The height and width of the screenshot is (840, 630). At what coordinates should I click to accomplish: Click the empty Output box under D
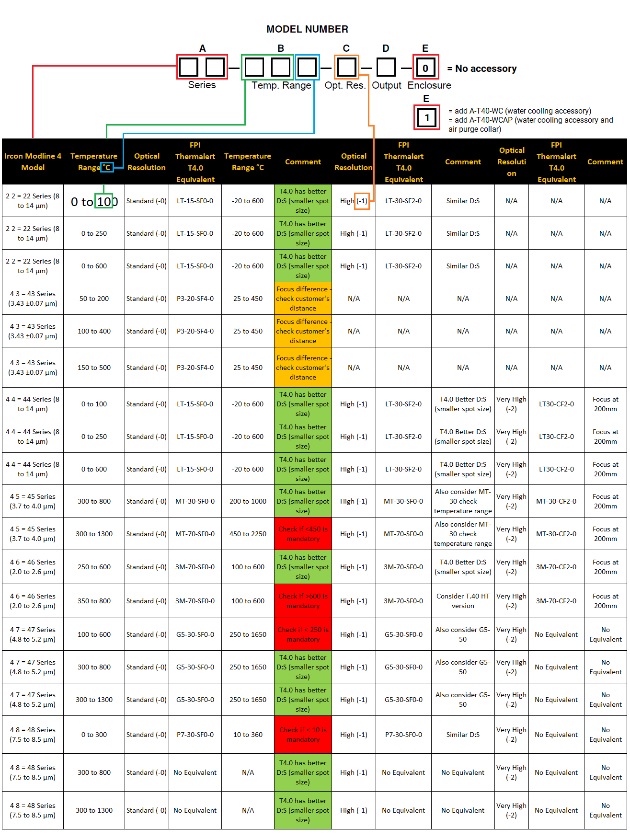pyautogui.click(x=386, y=67)
